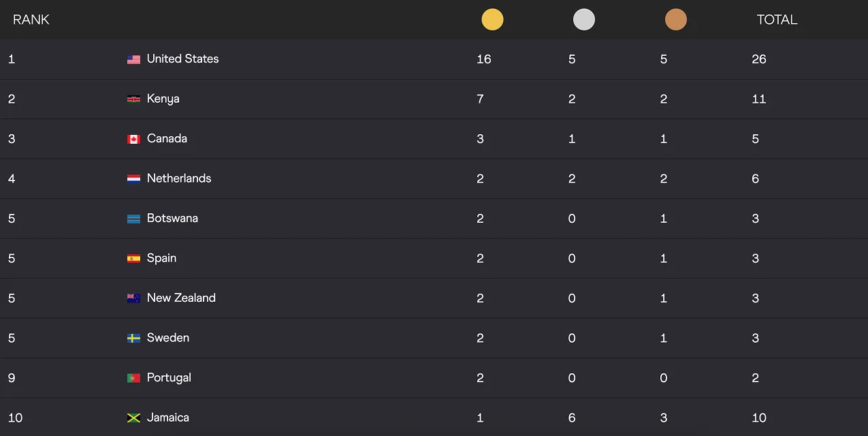Sort by the TOTAL column header
The image size is (868, 436).
pyautogui.click(x=777, y=20)
